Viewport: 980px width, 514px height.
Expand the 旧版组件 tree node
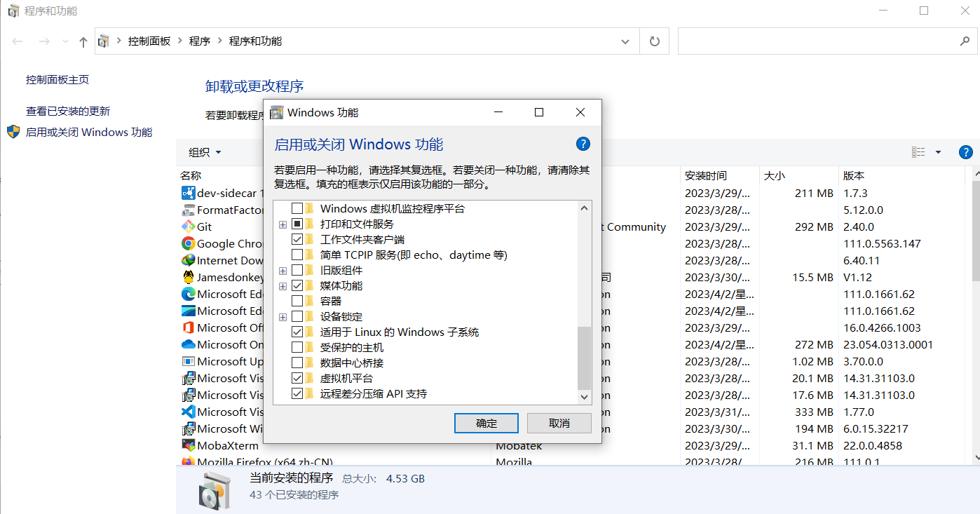pyautogui.click(x=283, y=271)
